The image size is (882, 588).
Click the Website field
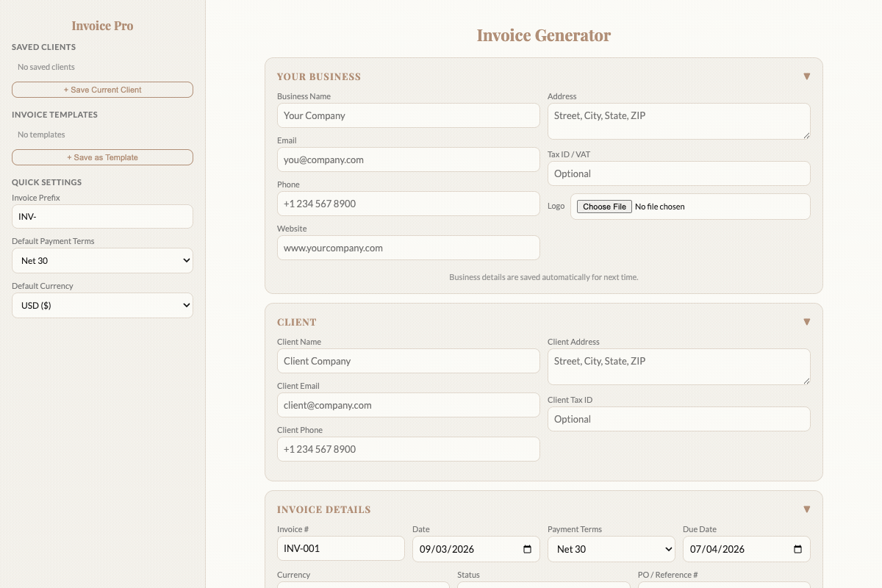(x=408, y=248)
